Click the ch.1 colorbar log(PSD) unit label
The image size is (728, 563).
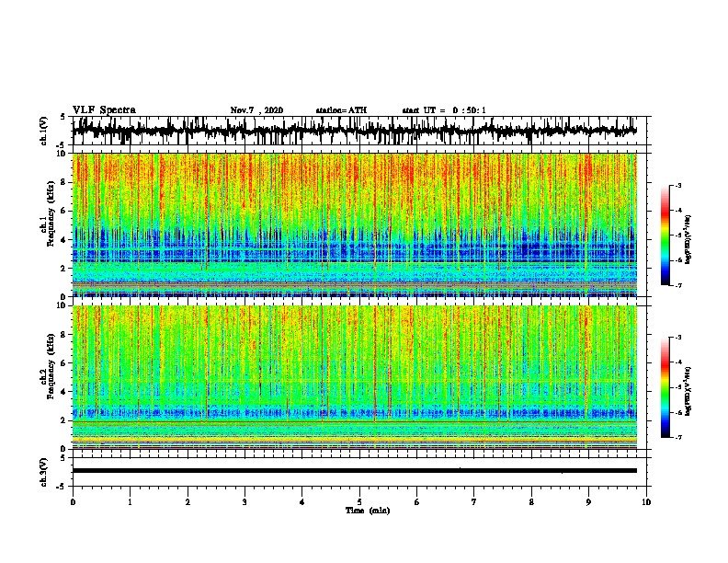point(688,240)
